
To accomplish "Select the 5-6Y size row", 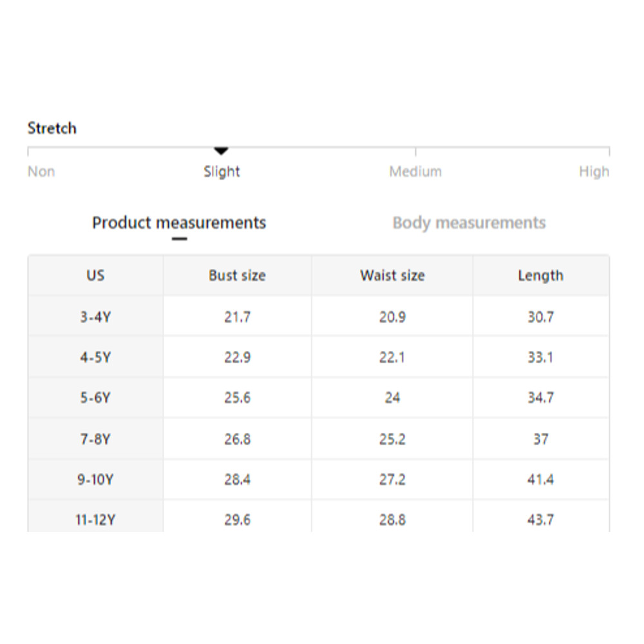I will click(95, 398).
